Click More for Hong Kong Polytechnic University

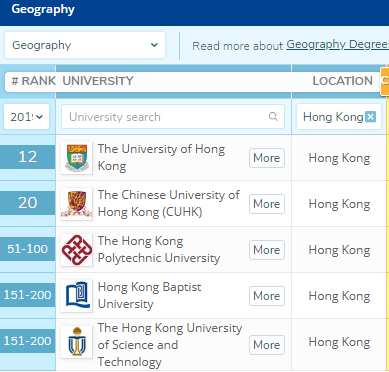click(x=267, y=250)
